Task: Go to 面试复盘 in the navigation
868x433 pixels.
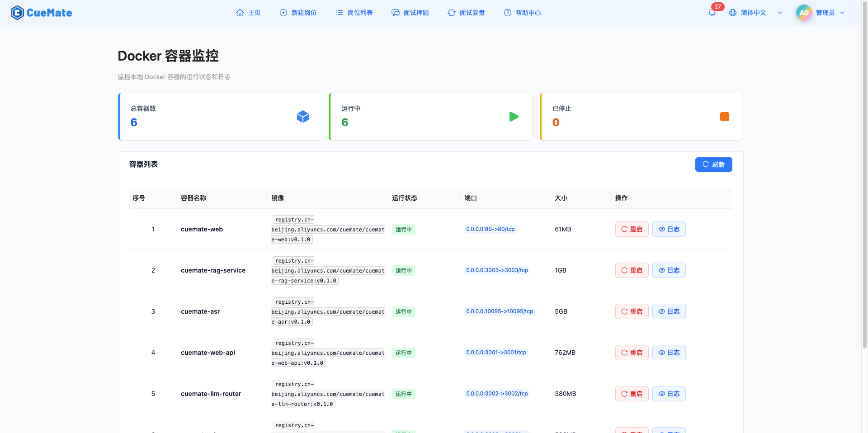Action: coord(466,13)
